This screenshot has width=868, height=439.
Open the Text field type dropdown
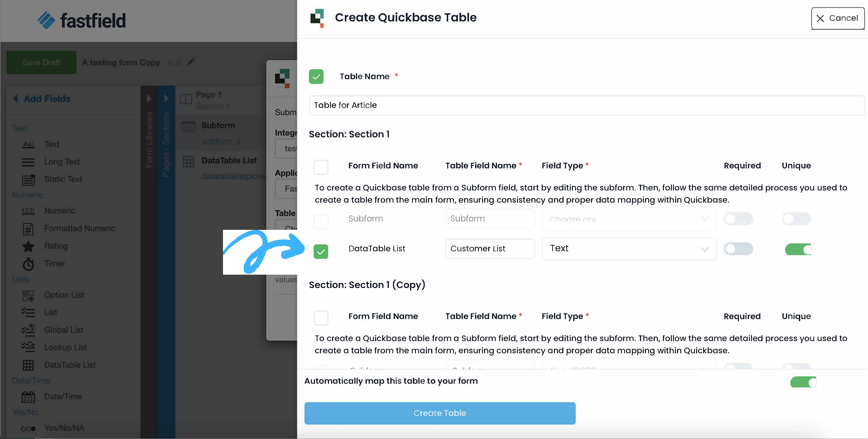tap(629, 249)
